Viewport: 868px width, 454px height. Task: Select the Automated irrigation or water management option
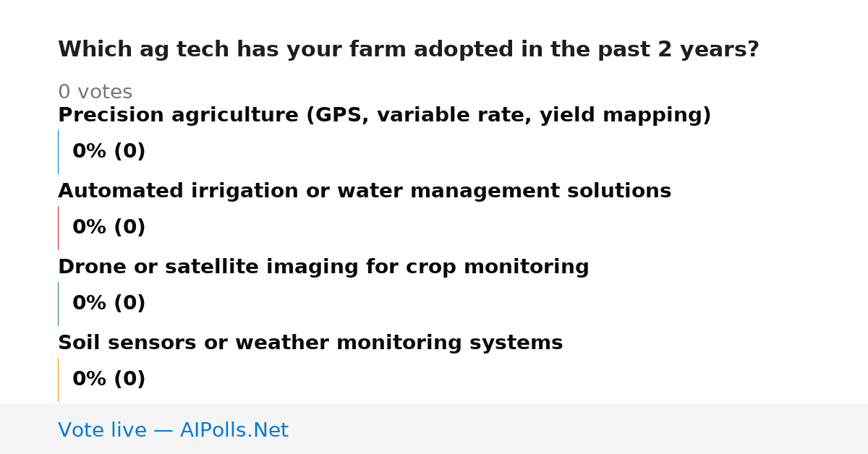click(x=365, y=192)
